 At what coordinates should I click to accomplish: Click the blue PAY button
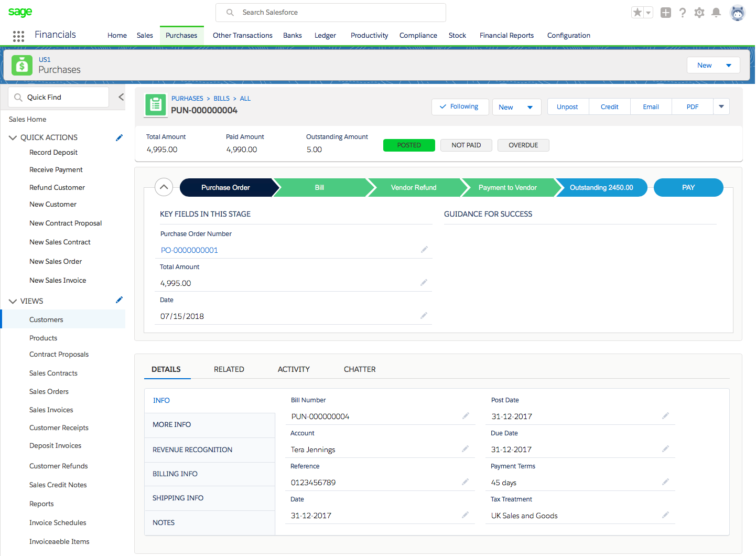click(688, 187)
